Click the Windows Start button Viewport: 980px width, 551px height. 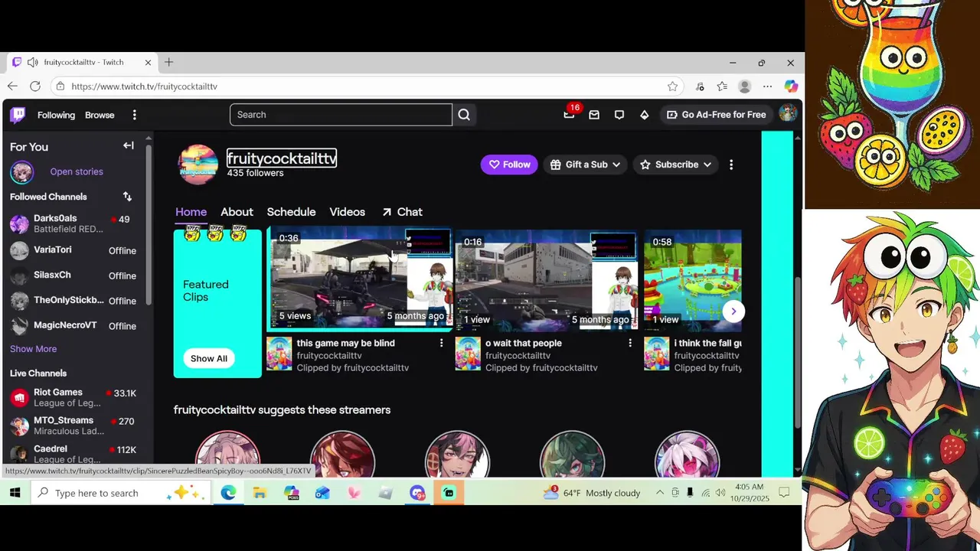15,493
